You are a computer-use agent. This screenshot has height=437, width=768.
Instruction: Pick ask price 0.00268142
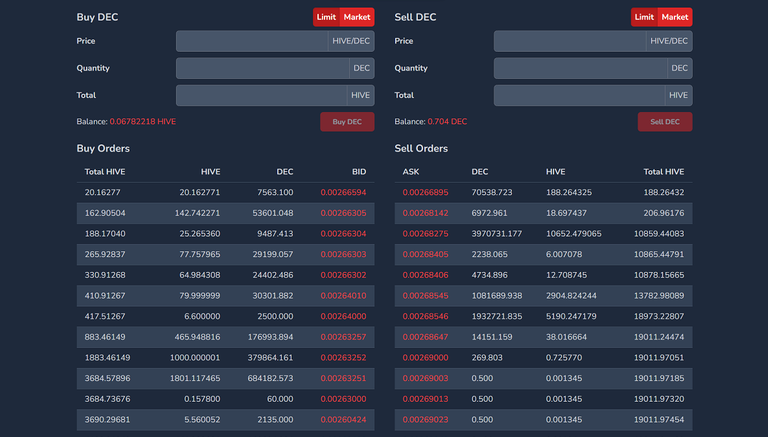425,213
